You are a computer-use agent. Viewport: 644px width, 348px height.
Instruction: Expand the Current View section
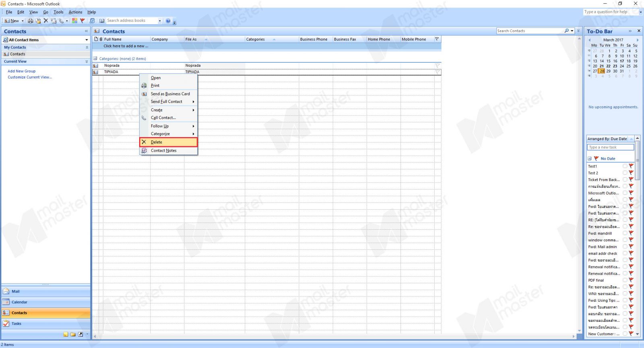(x=87, y=62)
